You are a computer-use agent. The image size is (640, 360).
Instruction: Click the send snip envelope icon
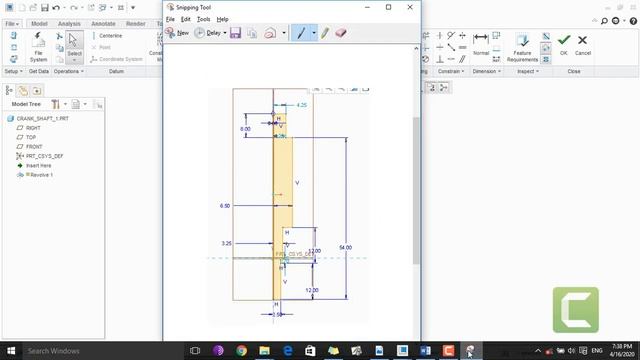point(270,33)
